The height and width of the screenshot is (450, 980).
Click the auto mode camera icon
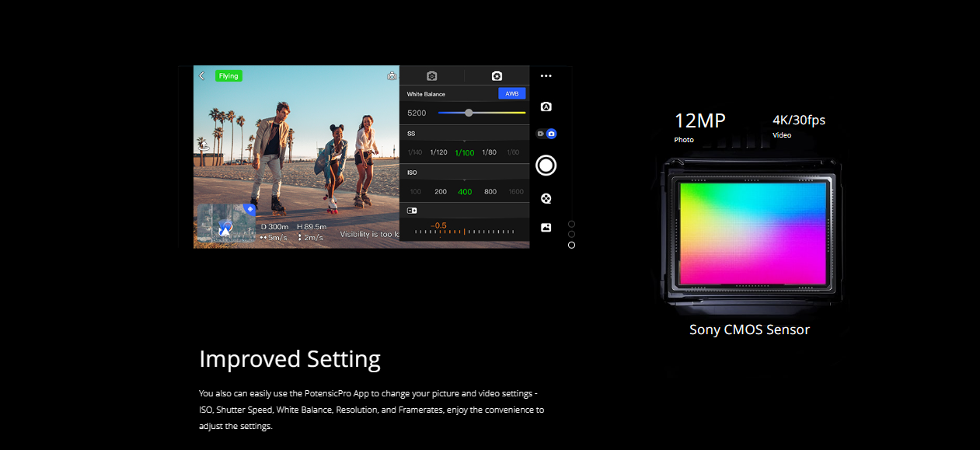click(546, 107)
